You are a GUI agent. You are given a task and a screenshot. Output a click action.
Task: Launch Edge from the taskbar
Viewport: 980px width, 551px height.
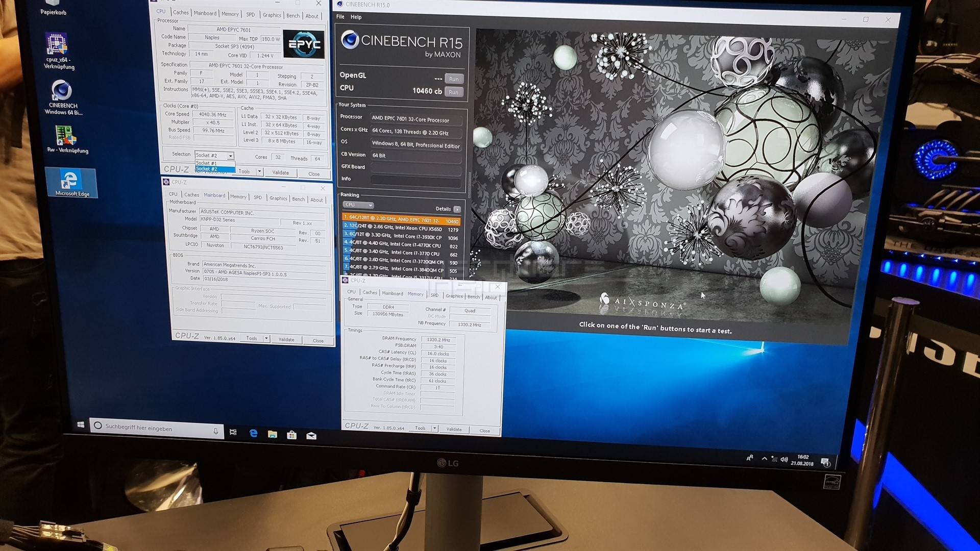(x=253, y=433)
